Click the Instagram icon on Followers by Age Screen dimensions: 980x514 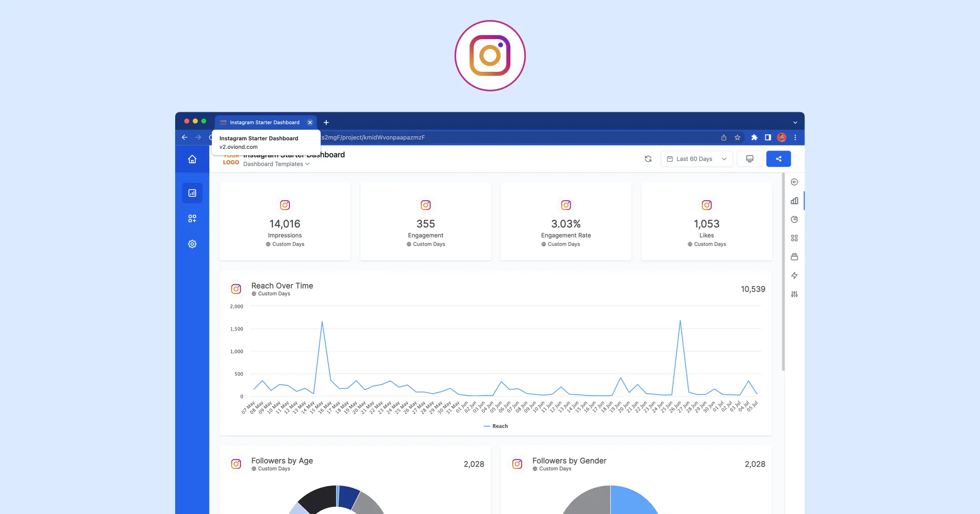click(236, 464)
